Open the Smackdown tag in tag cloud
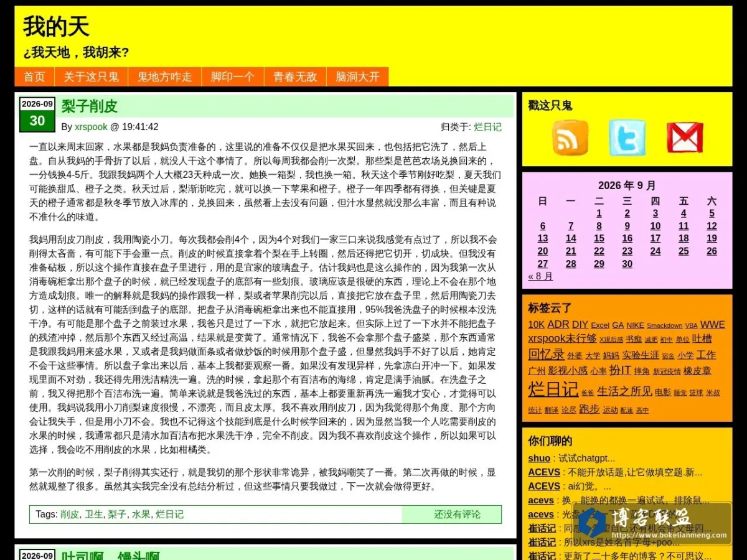 click(664, 325)
